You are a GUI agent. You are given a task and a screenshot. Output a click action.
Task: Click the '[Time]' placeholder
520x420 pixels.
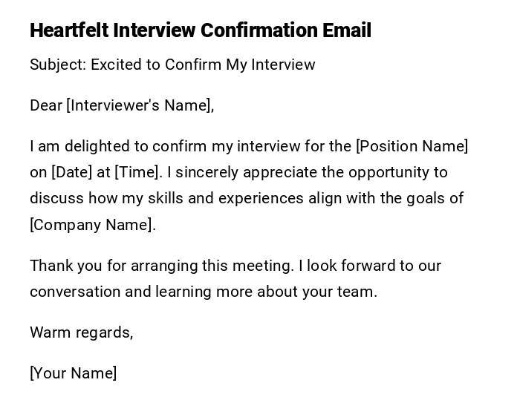coord(137,172)
